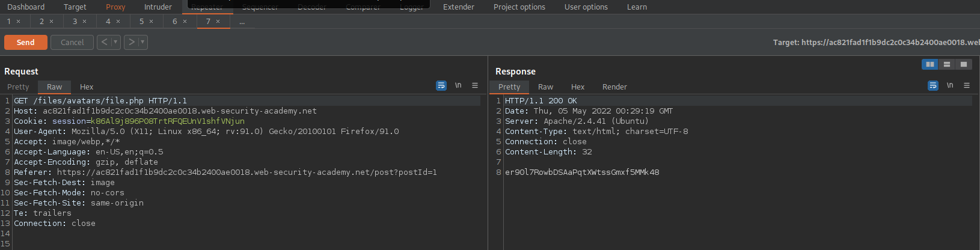Click the response Date header line
Image resolution: width=980 pixels, height=250 pixels.
pos(589,111)
